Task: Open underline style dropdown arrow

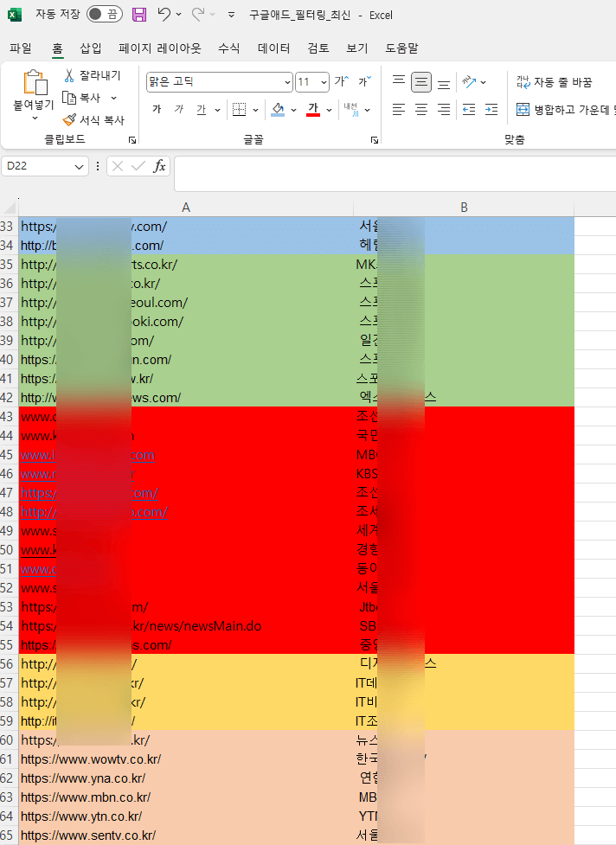Action: (x=218, y=110)
